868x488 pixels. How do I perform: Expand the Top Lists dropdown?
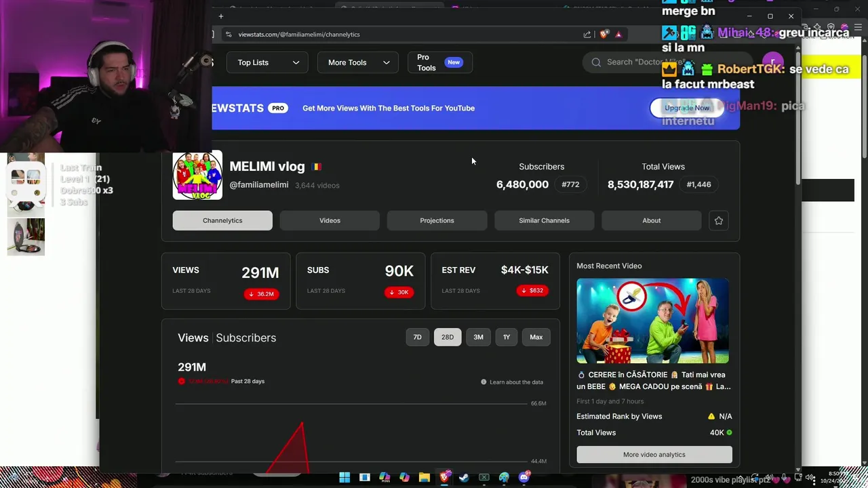pyautogui.click(x=267, y=62)
